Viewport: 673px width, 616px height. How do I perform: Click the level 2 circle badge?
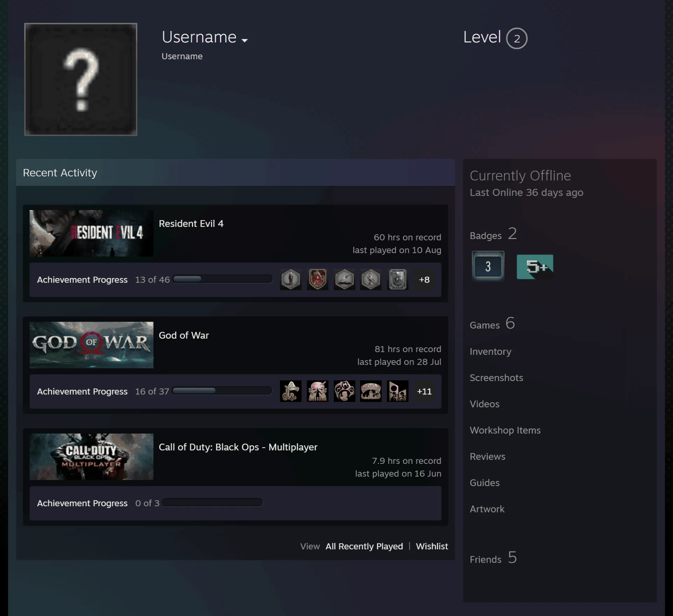517,38
